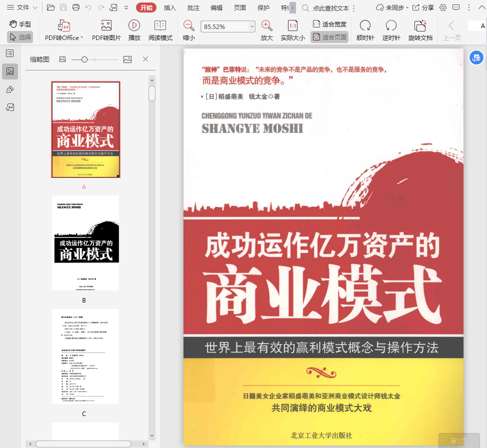The width and height of the screenshot is (487, 448).
Task: Rotate view 逆时针 counterclockwise
Action: click(391, 30)
